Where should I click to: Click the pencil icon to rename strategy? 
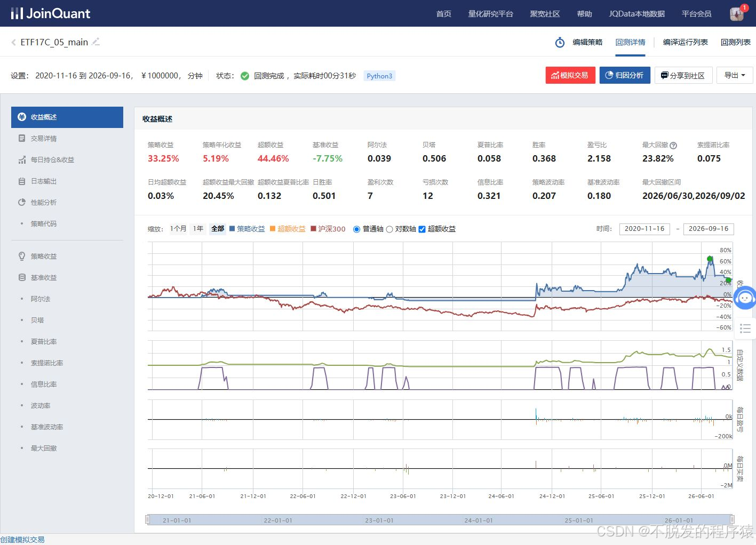point(96,42)
